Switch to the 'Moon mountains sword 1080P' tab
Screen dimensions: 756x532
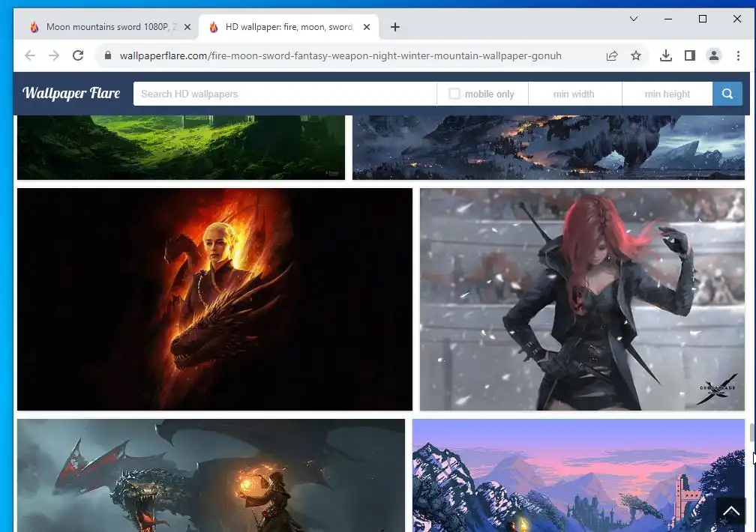coord(112,27)
